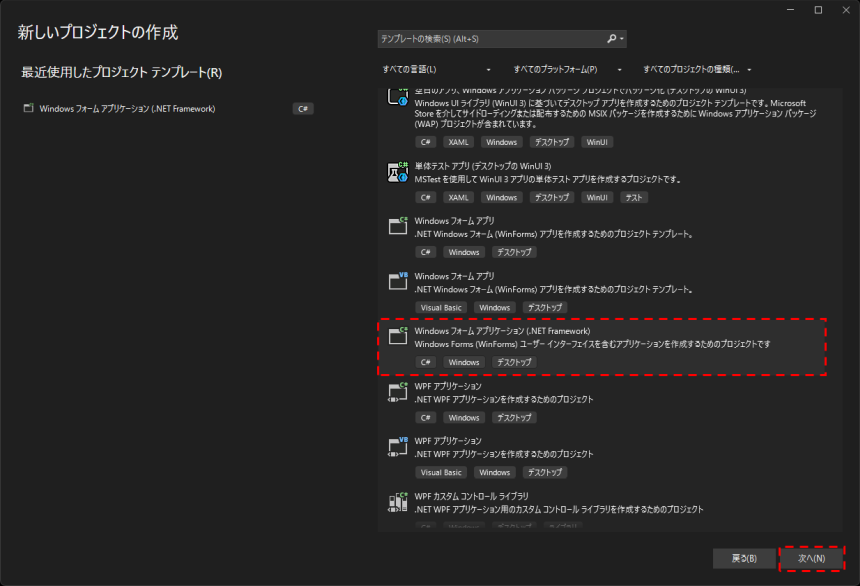
Task: Select recent Windows フォーム アプリケーション (.NET Framework) entry
Action: click(127, 108)
